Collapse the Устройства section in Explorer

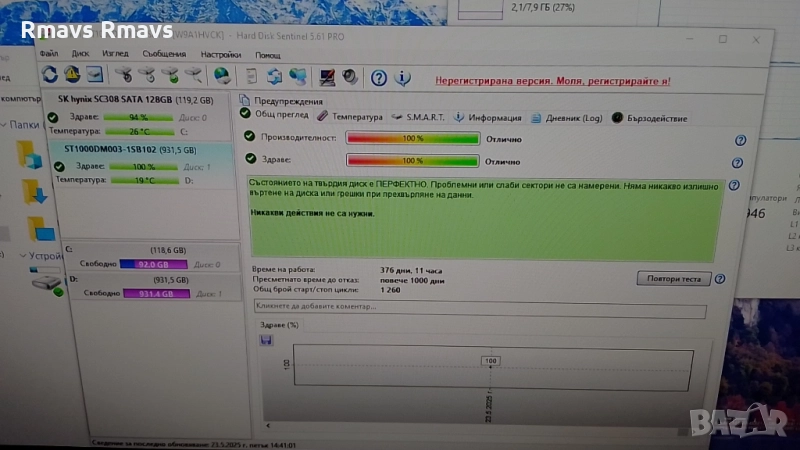pyautogui.click(x=24, y=256)
